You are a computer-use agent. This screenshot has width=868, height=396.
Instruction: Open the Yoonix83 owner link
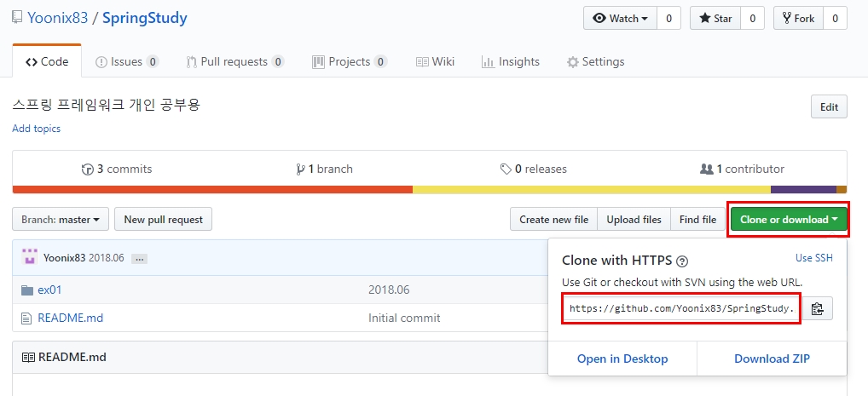[58, 18]
